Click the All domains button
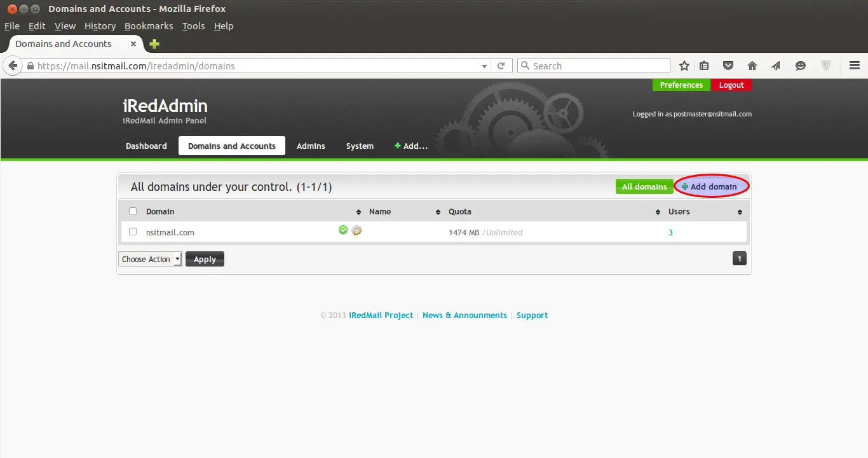The height and width of the screenshot is (458, 868). (x=644, y=186)
